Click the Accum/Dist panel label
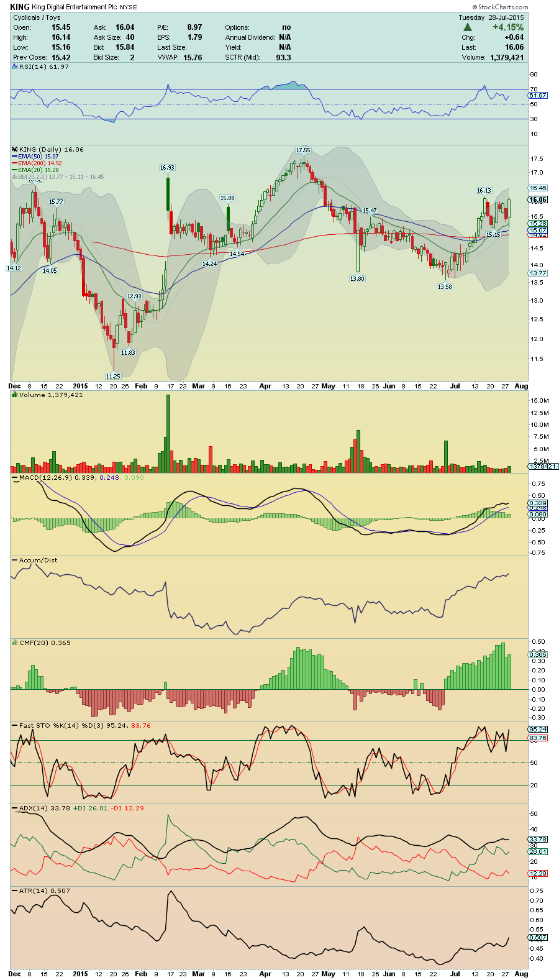The image size is (559, 980). (38, 560)
